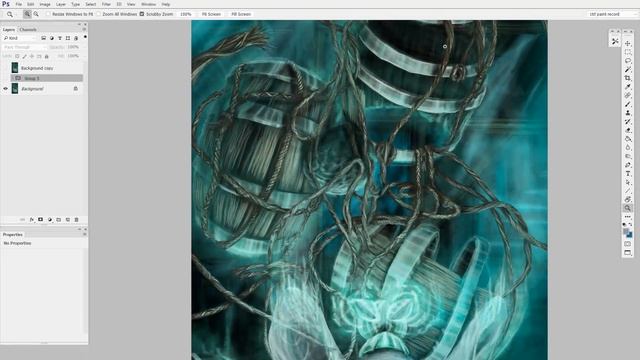The width and height of the screenshot is (640, 360).
Task: Lock layer position
Action: pyautogui.click(x=32, y=56)
